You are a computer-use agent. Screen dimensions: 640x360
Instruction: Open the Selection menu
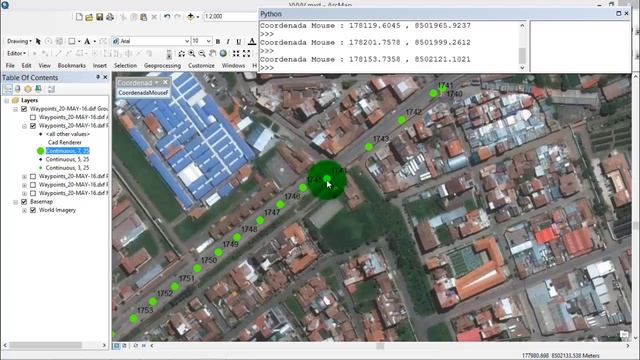(125, 65)
